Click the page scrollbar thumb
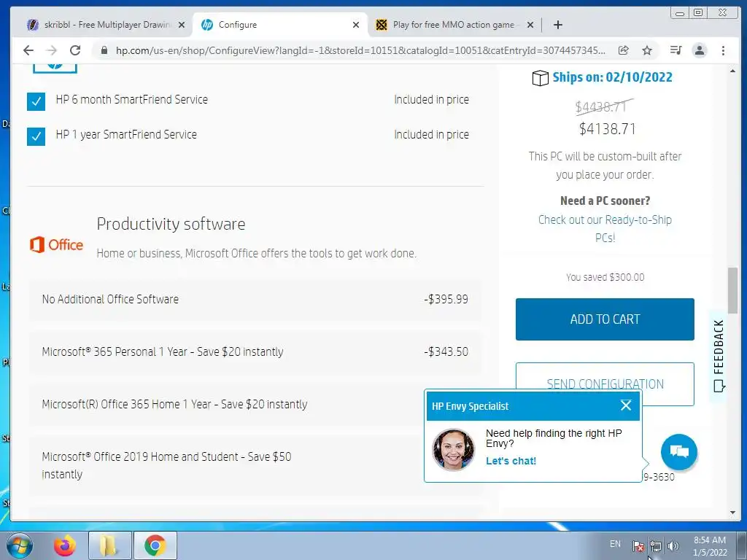Viewport: 747px width, 560px height. tap(732, 290)
